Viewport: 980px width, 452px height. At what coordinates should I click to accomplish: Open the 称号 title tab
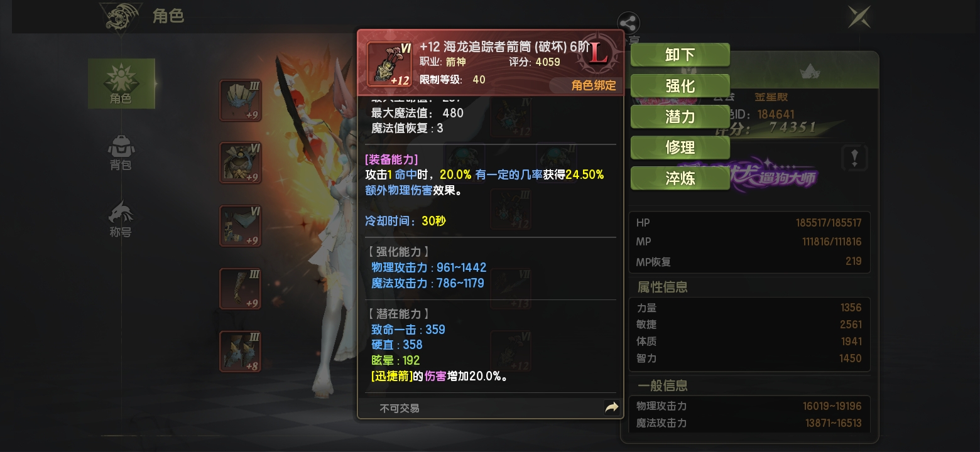click(x=121, y=220)
